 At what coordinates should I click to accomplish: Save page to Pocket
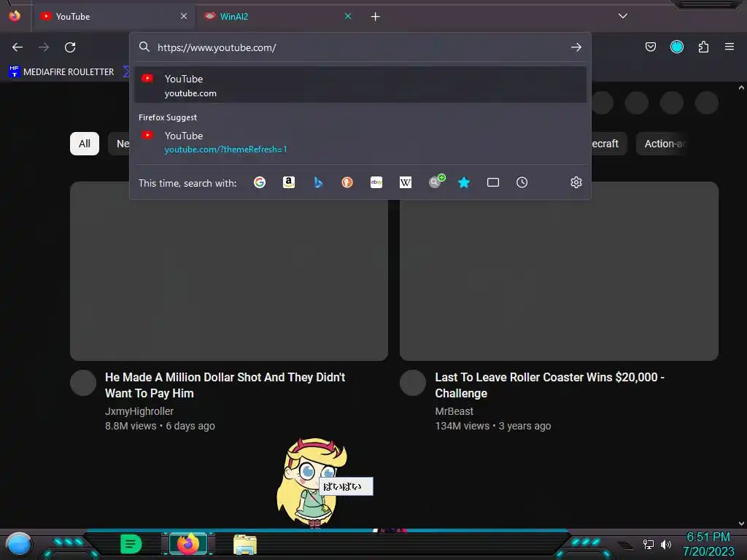point(650,47)
